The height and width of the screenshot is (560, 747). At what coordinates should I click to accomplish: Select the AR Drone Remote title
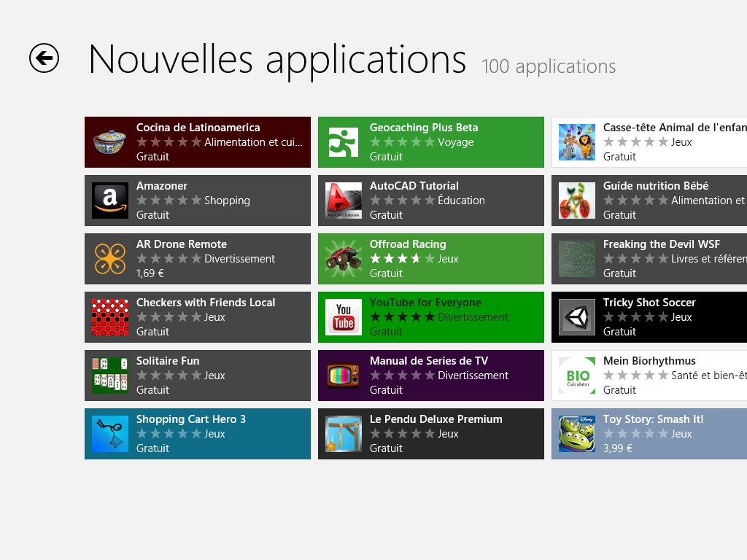182,244
